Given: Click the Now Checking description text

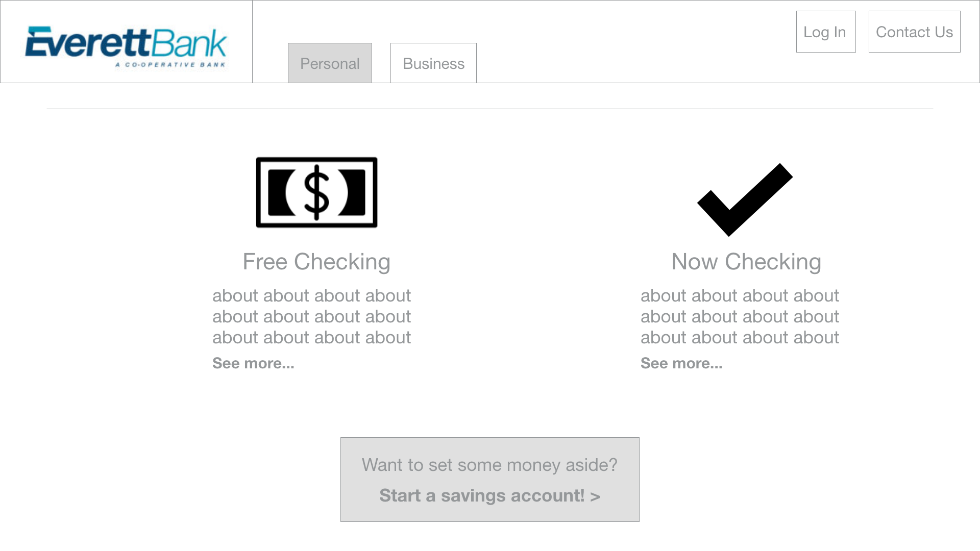Looking at the screenshot, I should (x=740, y=316).
